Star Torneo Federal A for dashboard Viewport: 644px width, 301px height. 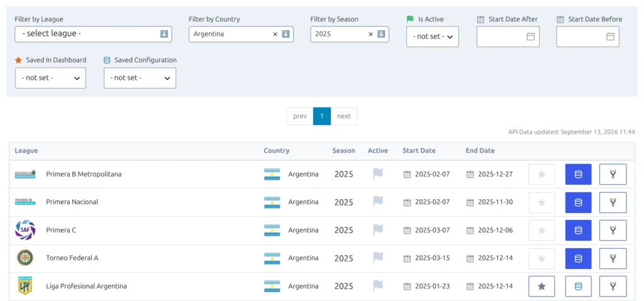tap(541, 258)
